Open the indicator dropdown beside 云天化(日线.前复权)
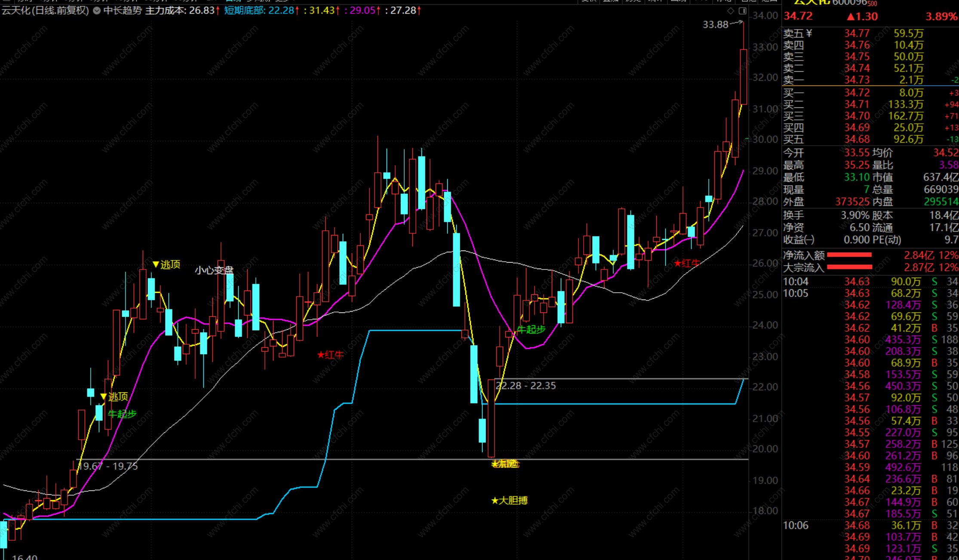The image size is (959, 560). (97, 11)
